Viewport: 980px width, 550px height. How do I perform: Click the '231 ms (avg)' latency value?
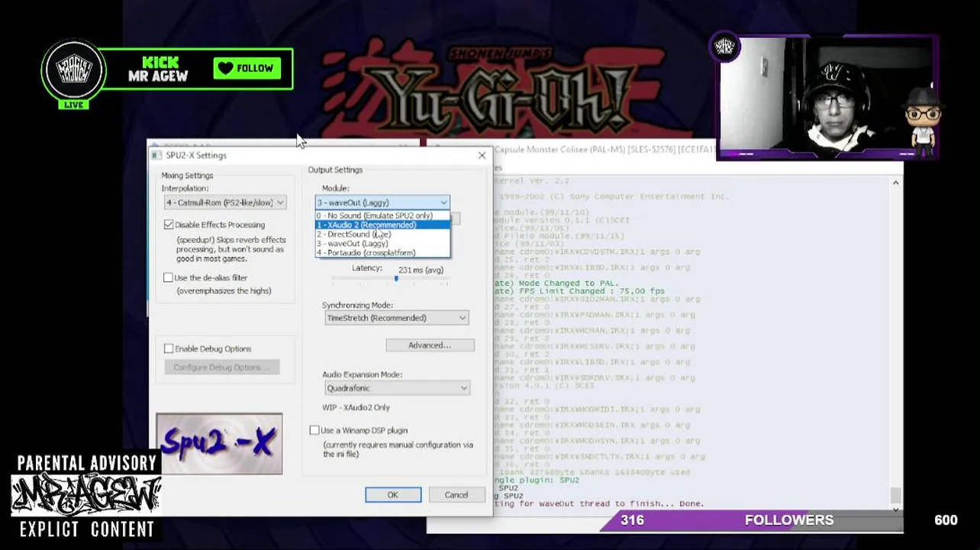(x=421, y=270)
